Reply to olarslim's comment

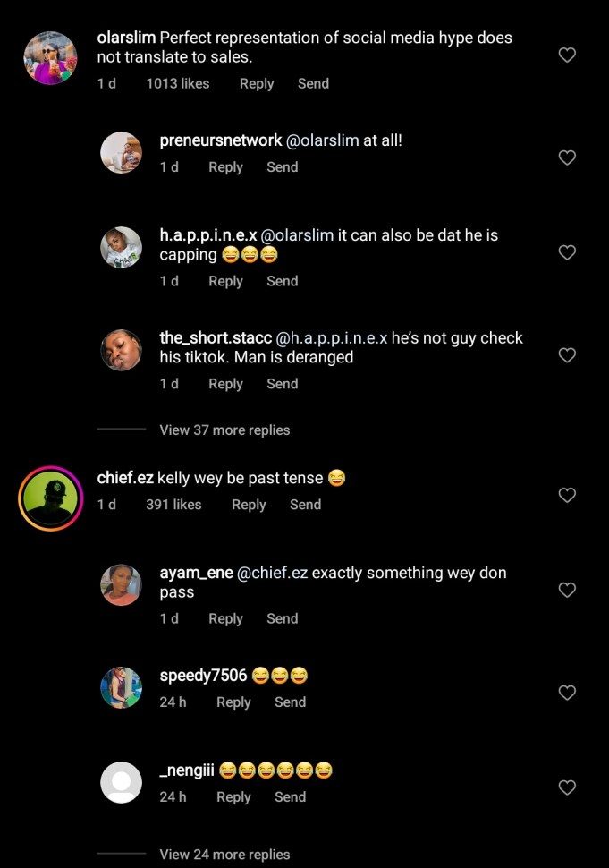(257, 83)
